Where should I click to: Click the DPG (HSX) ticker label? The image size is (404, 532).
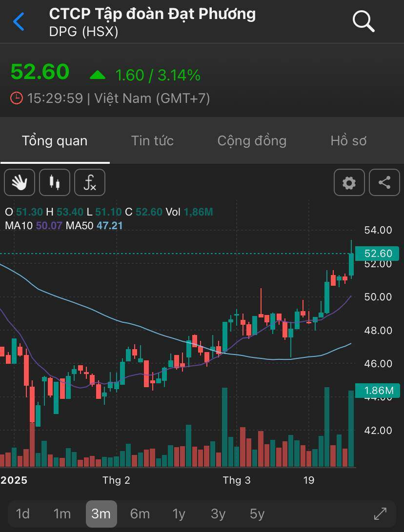[83, 32]
